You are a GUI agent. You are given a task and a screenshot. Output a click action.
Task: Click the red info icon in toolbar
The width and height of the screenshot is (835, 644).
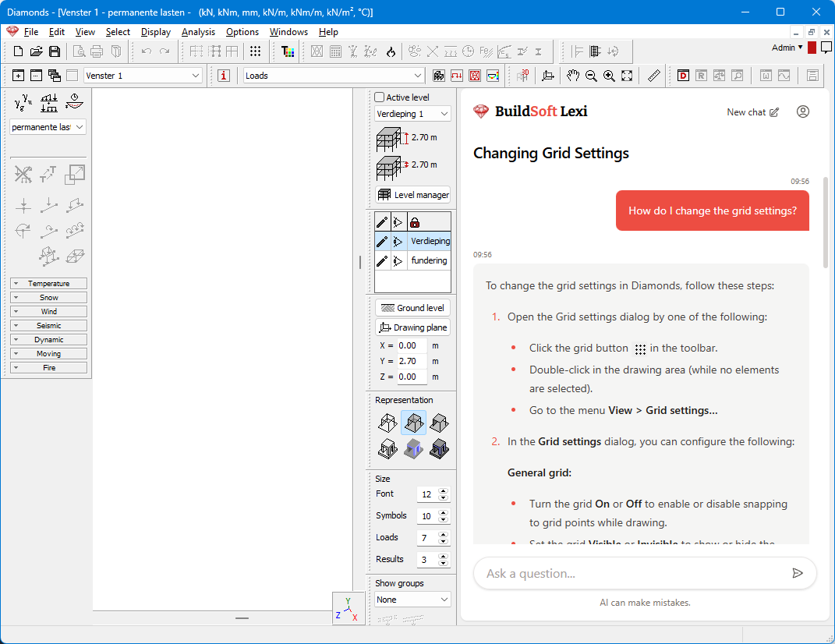(224, 76)
